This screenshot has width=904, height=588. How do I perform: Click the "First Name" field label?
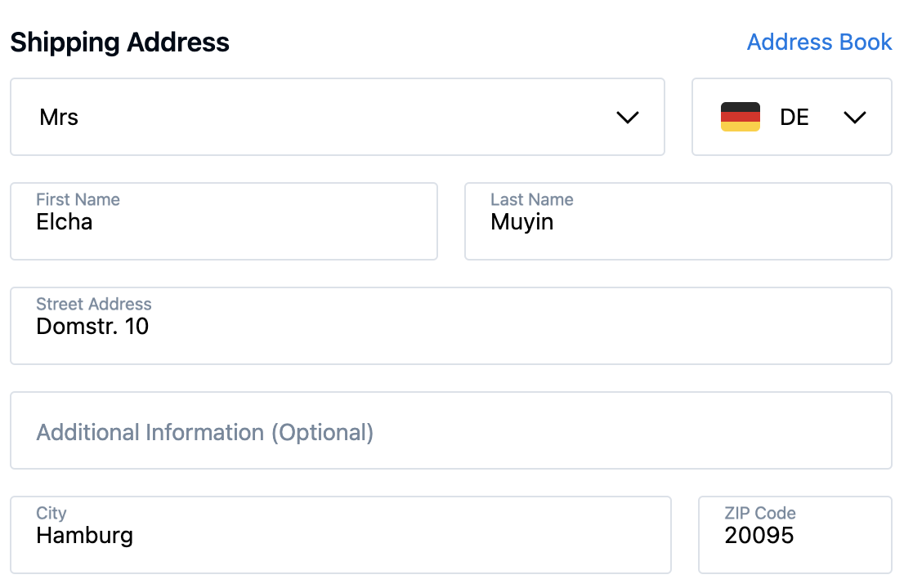tap(78, 199)
